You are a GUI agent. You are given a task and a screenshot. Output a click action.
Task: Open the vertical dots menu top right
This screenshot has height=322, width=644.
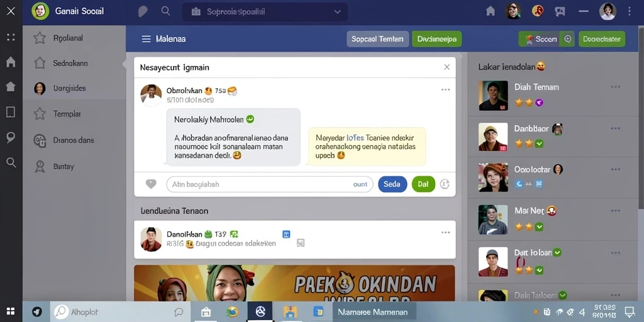629,11
